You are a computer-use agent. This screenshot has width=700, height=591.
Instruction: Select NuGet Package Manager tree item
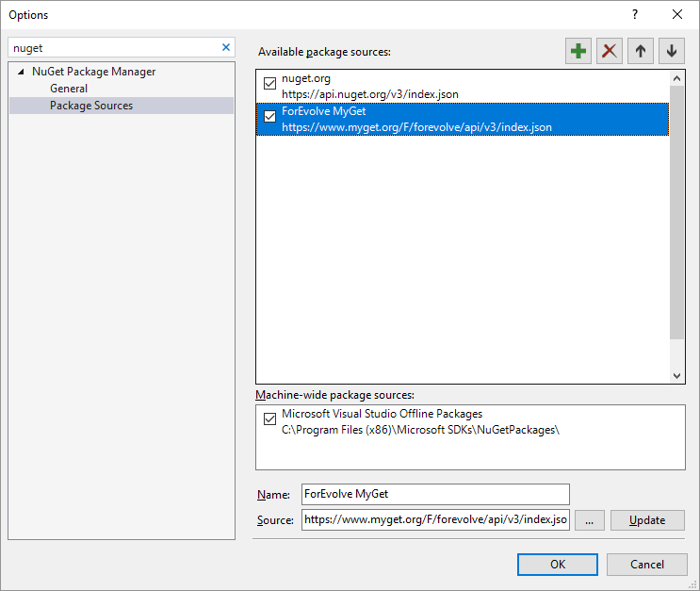[94, 72]
